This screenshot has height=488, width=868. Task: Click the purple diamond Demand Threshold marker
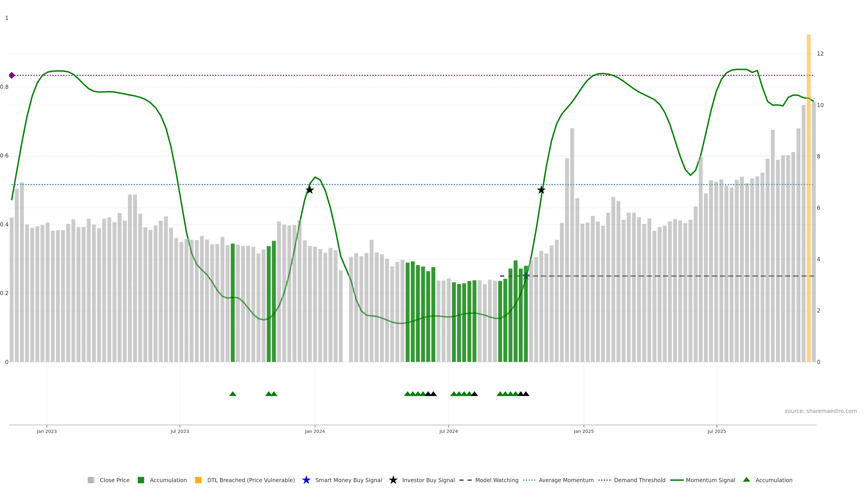(x=12, y=75)
